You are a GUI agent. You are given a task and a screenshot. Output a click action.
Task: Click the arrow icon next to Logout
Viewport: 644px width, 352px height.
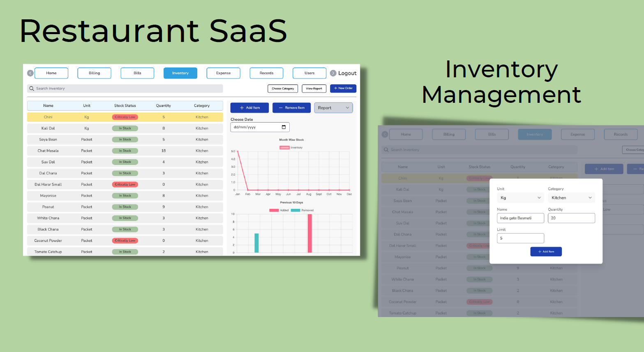click(333, 73)
